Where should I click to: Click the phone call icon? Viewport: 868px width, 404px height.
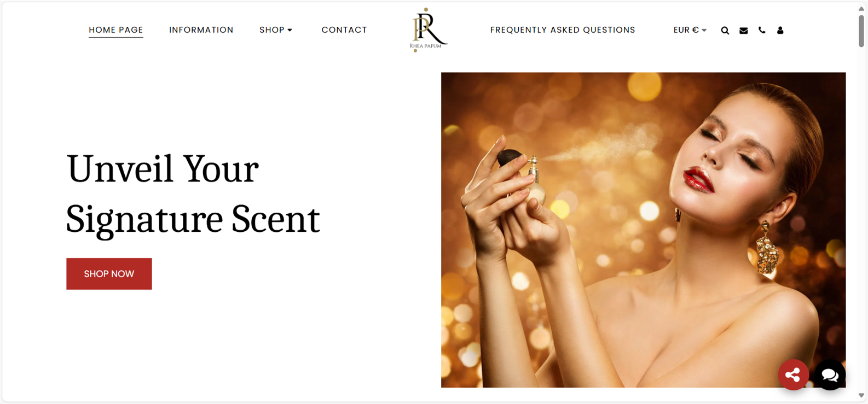click(x=762, y=30)
